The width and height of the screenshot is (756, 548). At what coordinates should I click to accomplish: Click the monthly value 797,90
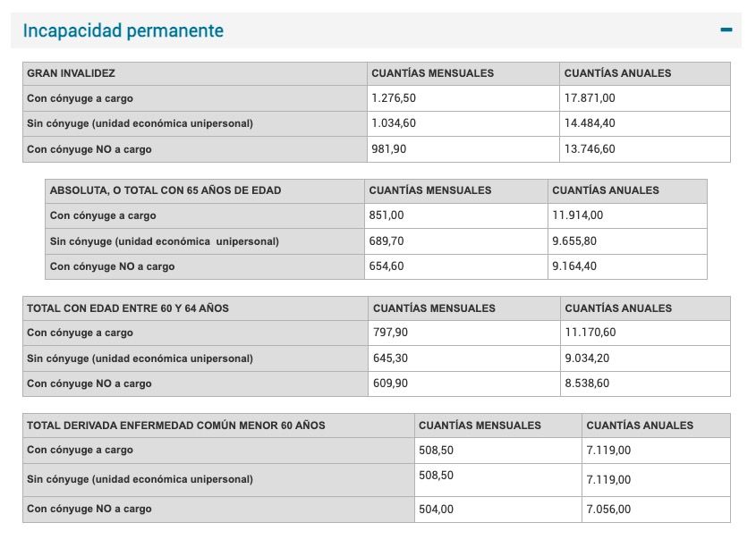[x=390, y=333]
